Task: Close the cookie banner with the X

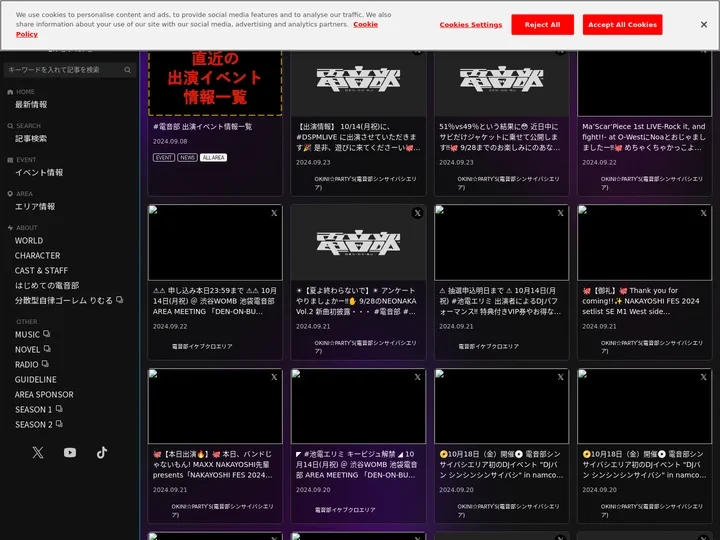Action: (703, 25)
